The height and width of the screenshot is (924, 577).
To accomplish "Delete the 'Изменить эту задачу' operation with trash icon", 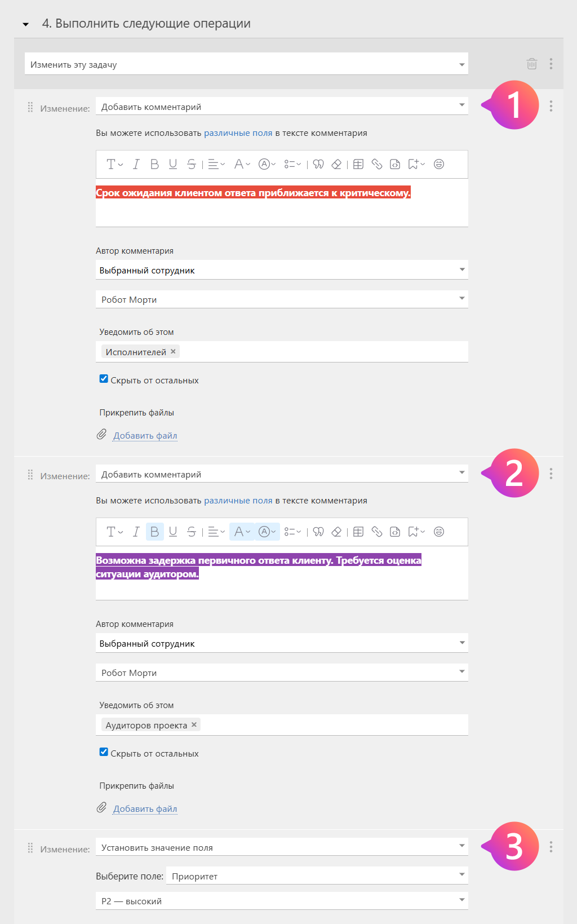I will tap(531, 64).
